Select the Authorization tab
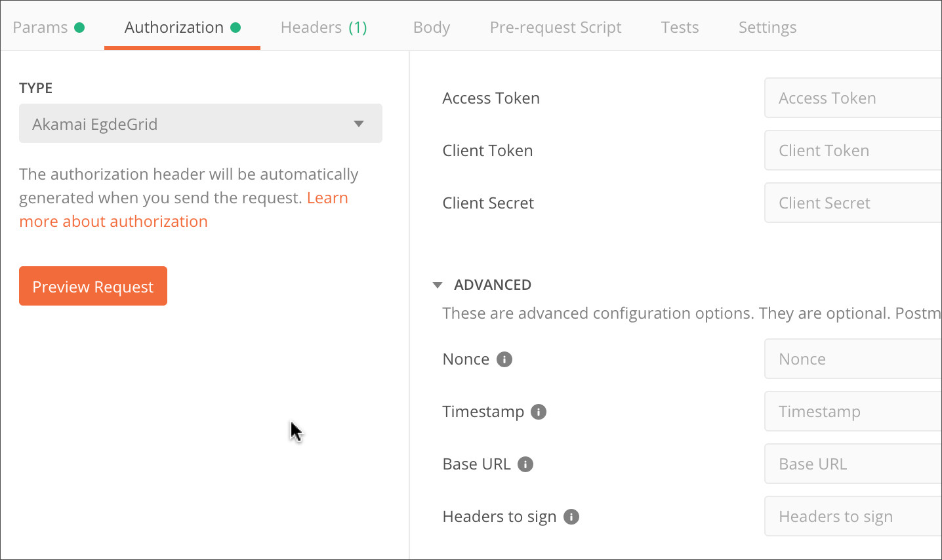942x560 pixels. 182,28
